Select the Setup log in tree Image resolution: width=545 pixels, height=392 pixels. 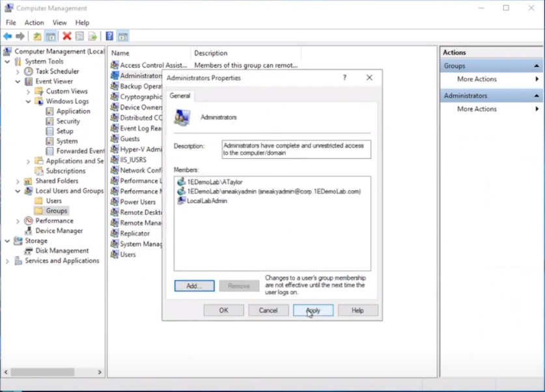pyautogui.click(x=65, y=131)
